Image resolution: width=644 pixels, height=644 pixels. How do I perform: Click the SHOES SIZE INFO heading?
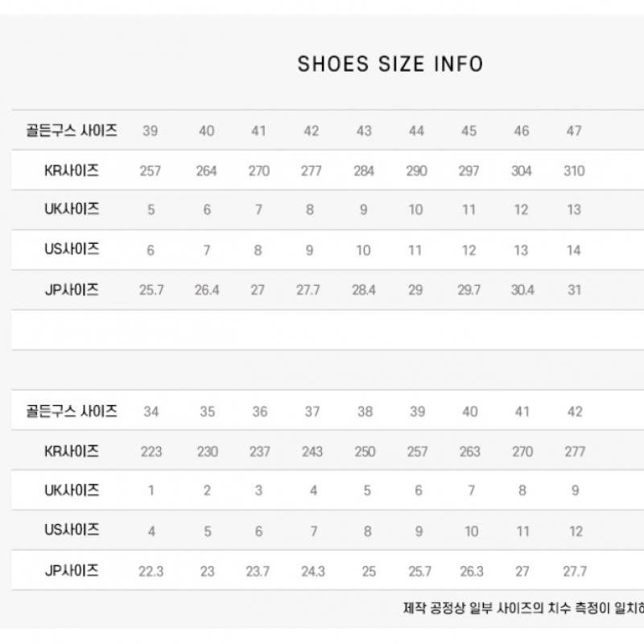pyautogui.click(x=390, y=64)
